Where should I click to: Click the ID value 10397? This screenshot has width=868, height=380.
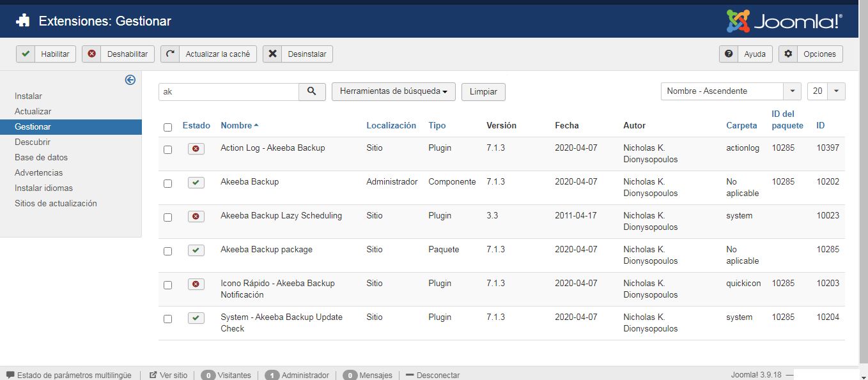click(828, 148)
